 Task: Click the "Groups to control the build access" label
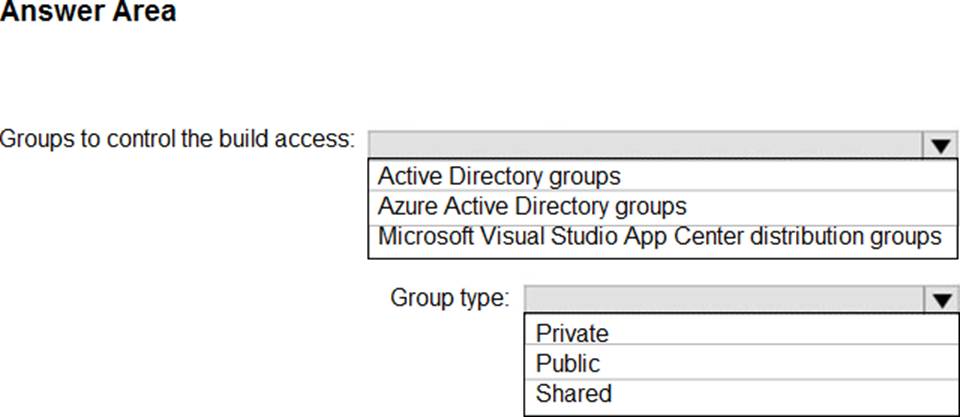pos(177,138)
